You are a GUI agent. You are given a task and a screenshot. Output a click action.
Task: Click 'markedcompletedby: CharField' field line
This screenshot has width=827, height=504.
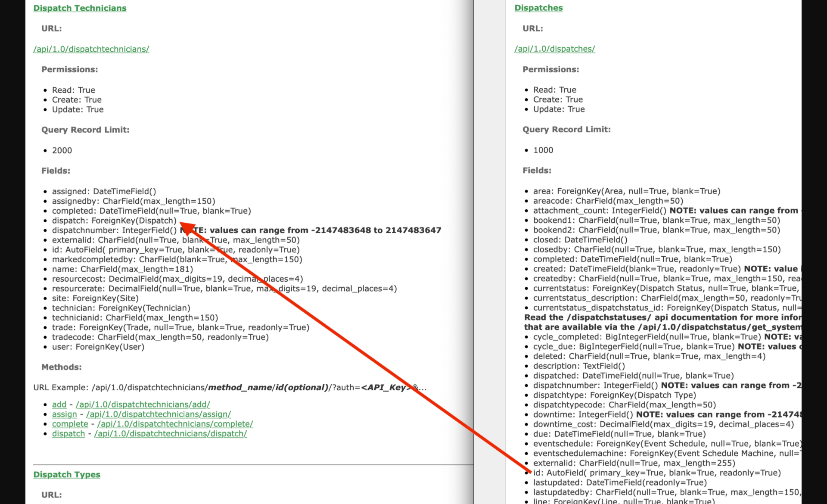(177, 259)
